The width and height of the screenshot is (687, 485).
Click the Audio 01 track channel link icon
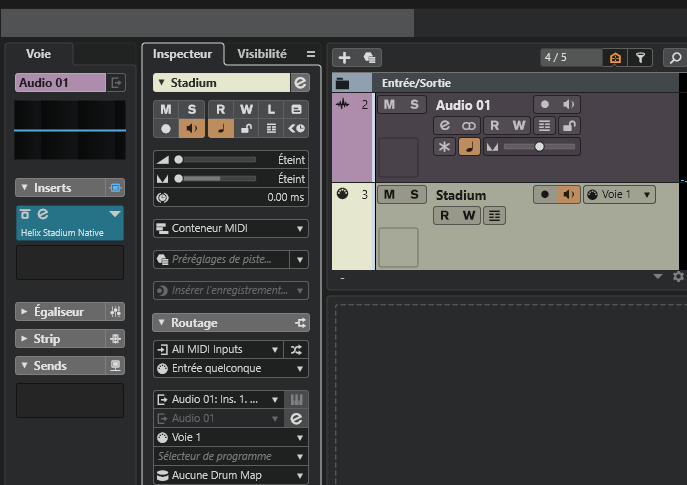468,126
